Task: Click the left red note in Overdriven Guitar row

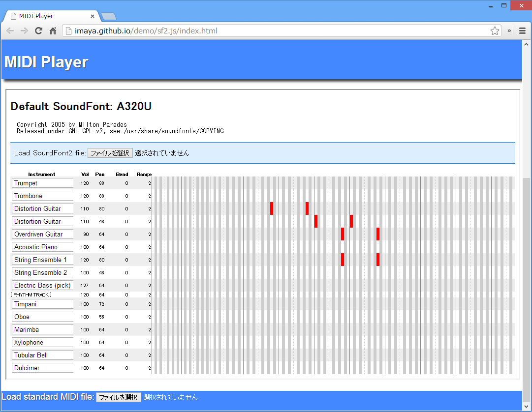Action: 343,234
